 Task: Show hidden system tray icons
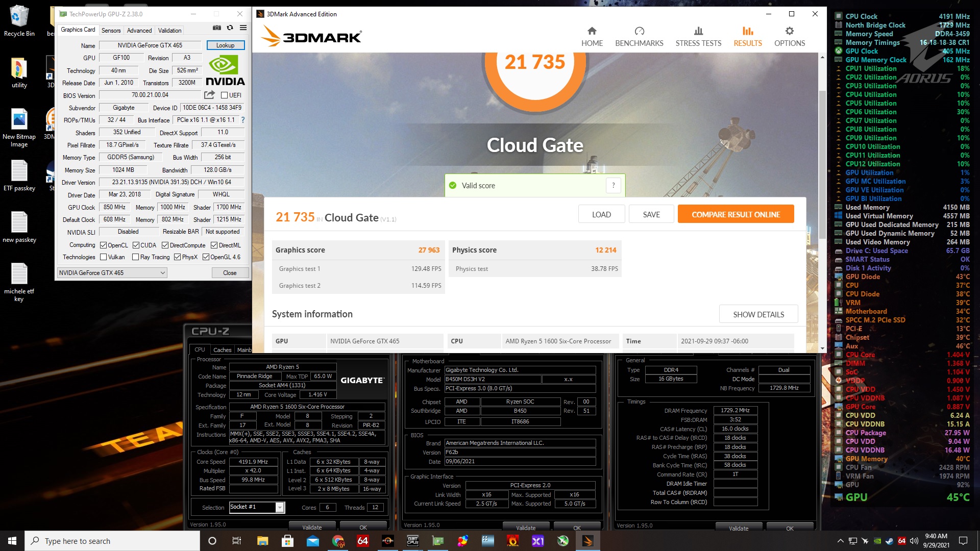point(840,541)
